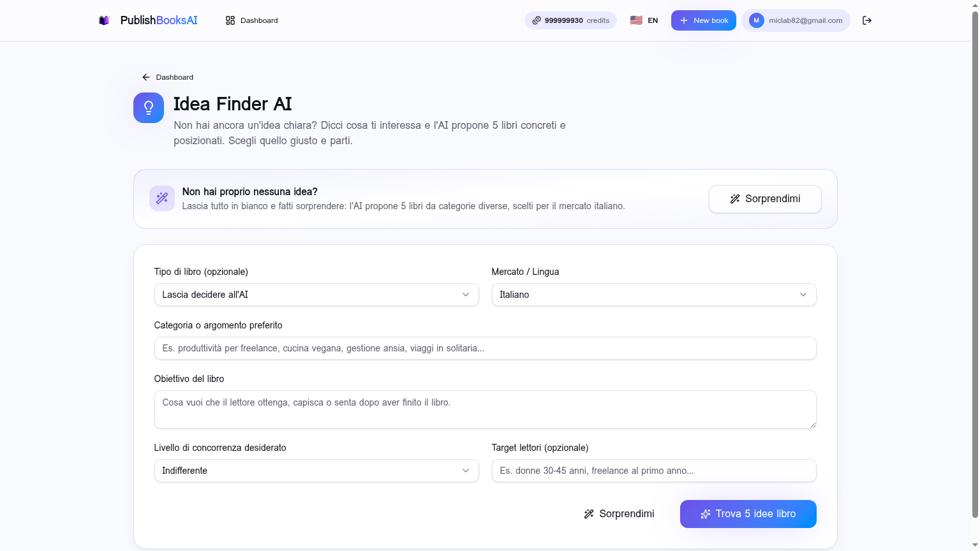Click the Idea Finder AI heading

coord(233,104)
